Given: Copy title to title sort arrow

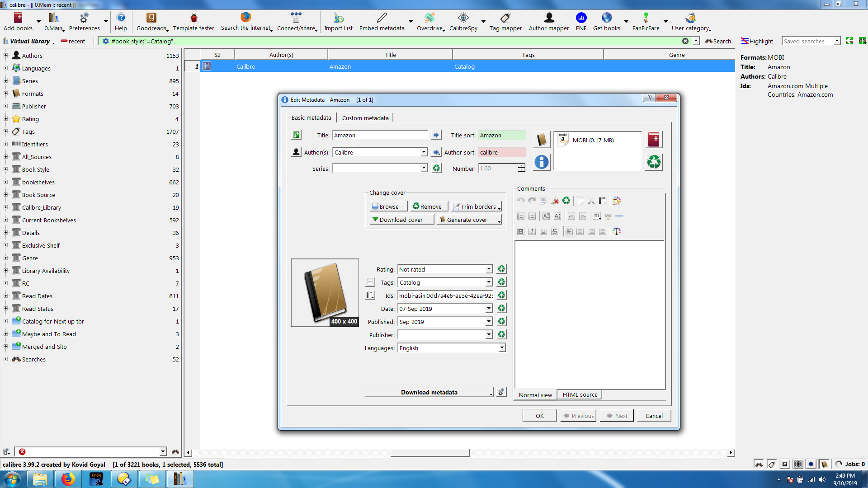Looking at the screenshot, I should tap(436, 135).
